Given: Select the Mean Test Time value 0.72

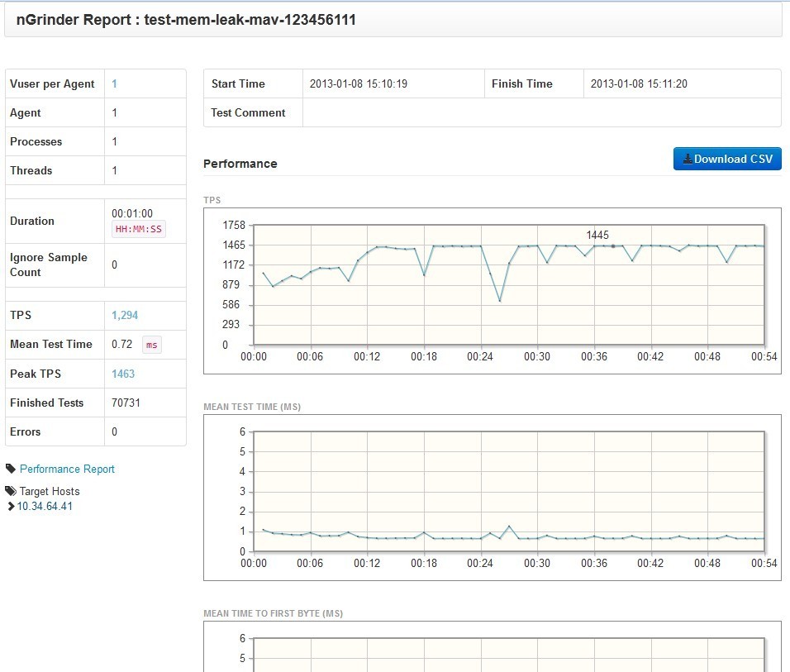Looking at the screenshot, I should coord(122,345).
